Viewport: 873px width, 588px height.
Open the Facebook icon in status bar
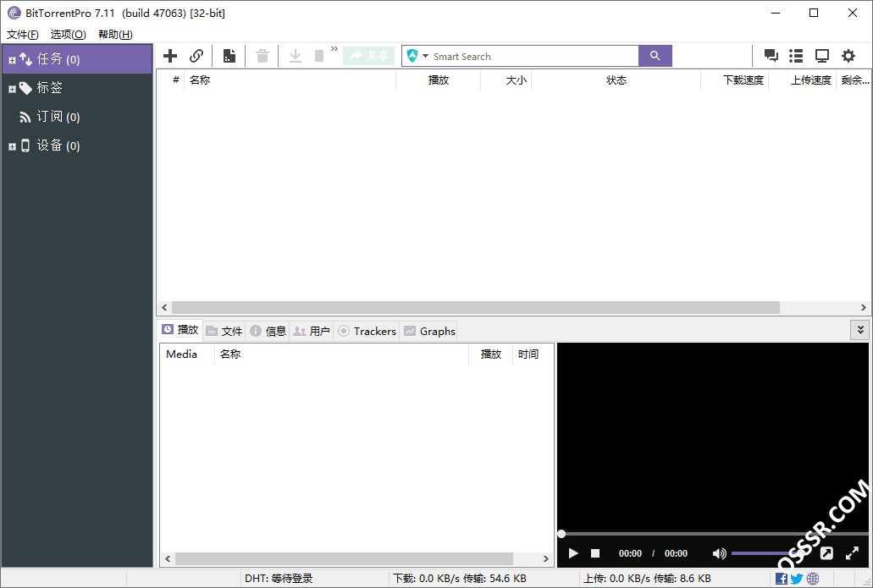tap(782, 579)
